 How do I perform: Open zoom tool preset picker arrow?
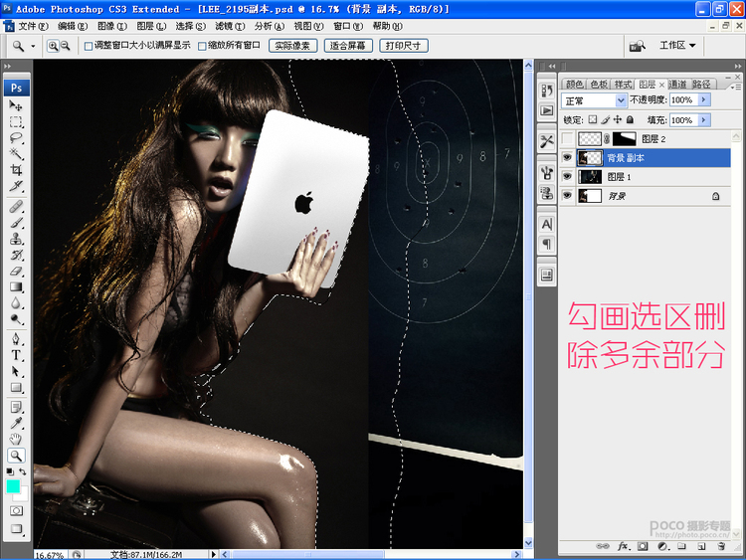(x=33, y=46)
